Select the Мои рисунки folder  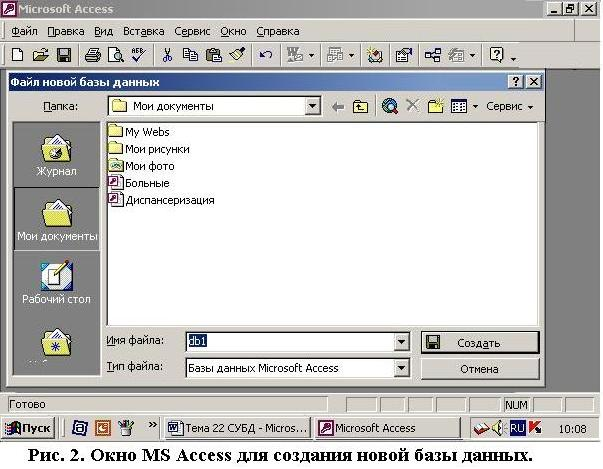[x=149, y=149]
